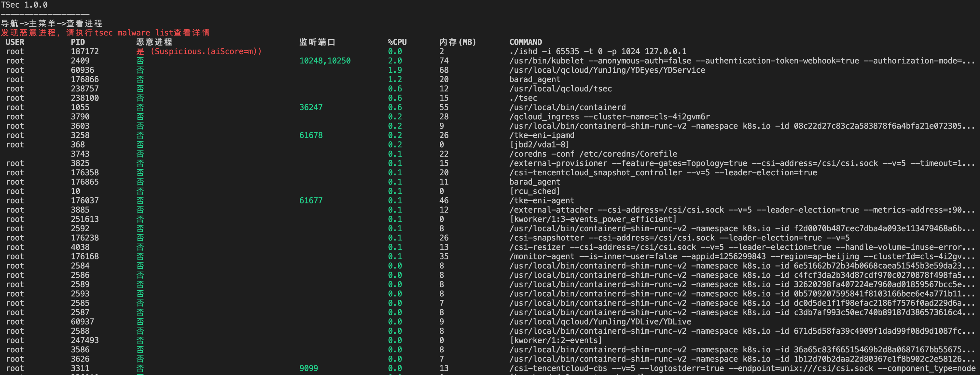Viewport: 980px width, 375px height.
Task: Click the %CPU column header
Action: tap(397, 42)
